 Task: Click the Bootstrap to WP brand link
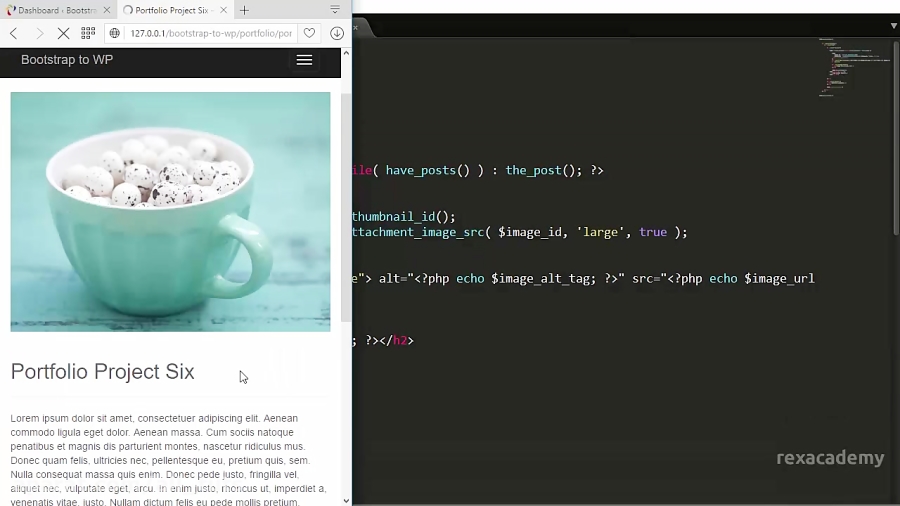[x=67, y=60]
